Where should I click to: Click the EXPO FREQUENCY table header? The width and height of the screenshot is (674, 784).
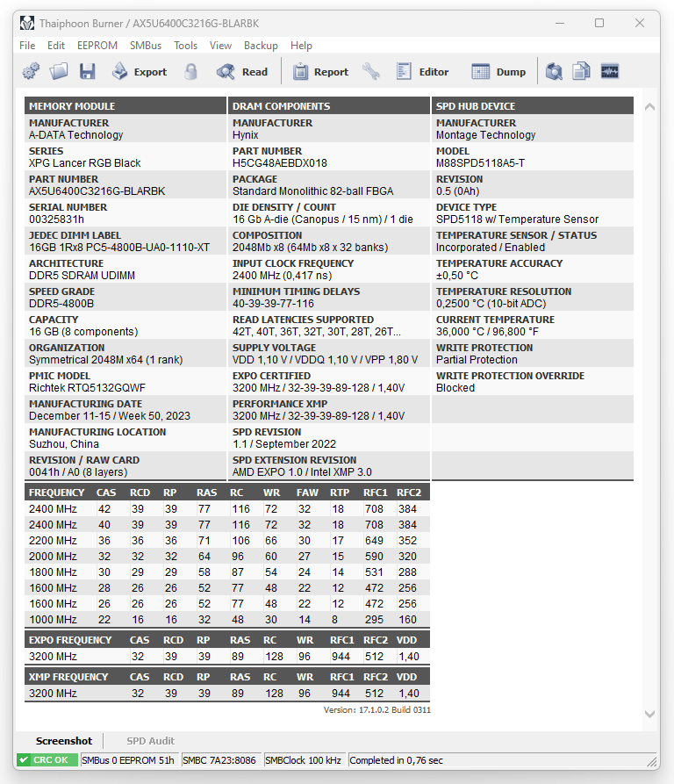click(x=70, y=640)
